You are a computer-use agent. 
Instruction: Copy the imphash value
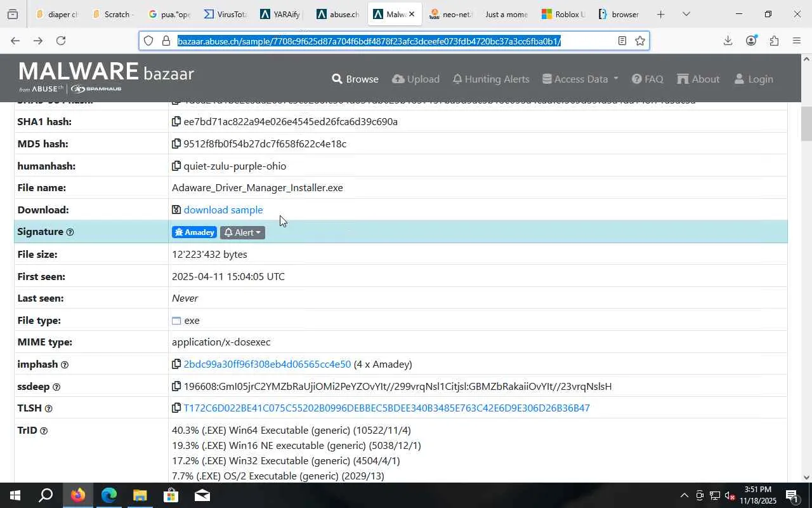point(176,364)
